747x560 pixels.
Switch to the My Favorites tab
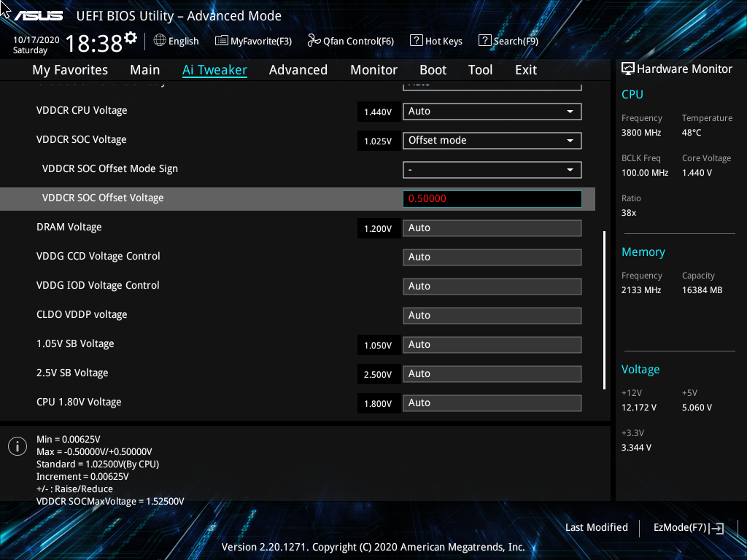(x=70, y=70)
